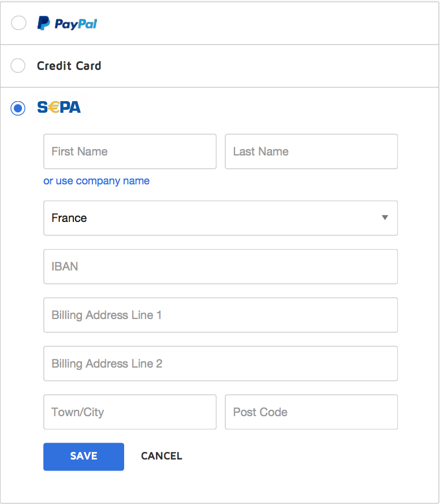Viewport: 440px width, 504px height.
Task: Click the Billing Address Line 1 field
Action: [x=221, y=315]
